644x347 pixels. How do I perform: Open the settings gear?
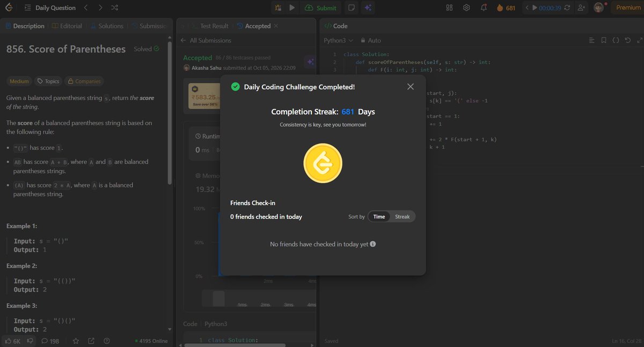pyautogui.click(x=467, y=8)
